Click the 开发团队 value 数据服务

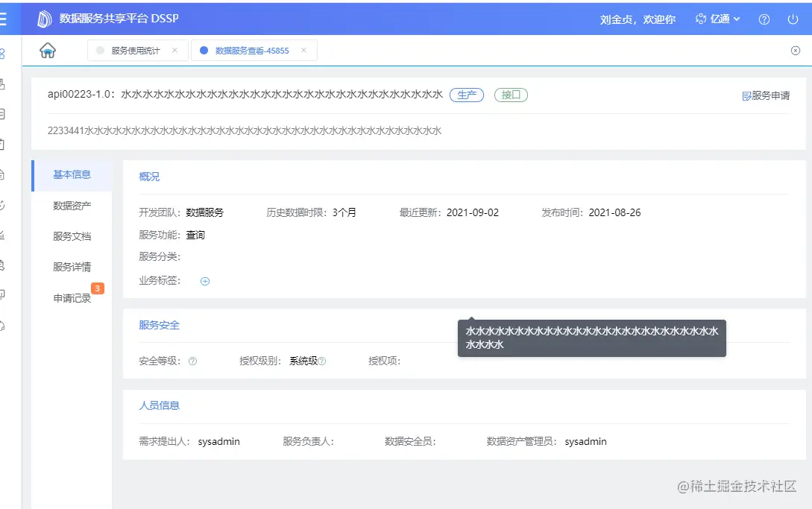point(204,212)
